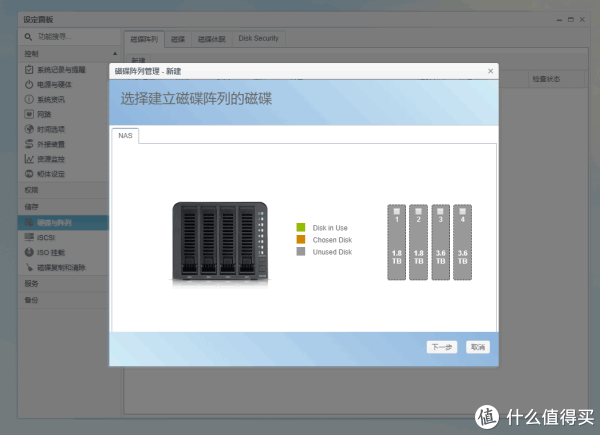600x435 pixels.
Task: Click gray Unused Disk swatch
Action: pyautogui.click(x=301, y=251)
